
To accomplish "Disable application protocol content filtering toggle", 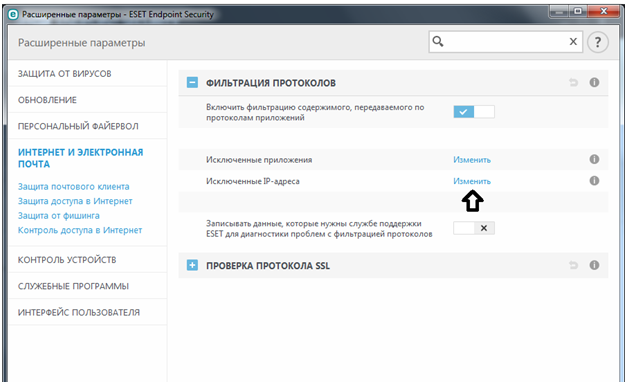I will tap(474, 112).
